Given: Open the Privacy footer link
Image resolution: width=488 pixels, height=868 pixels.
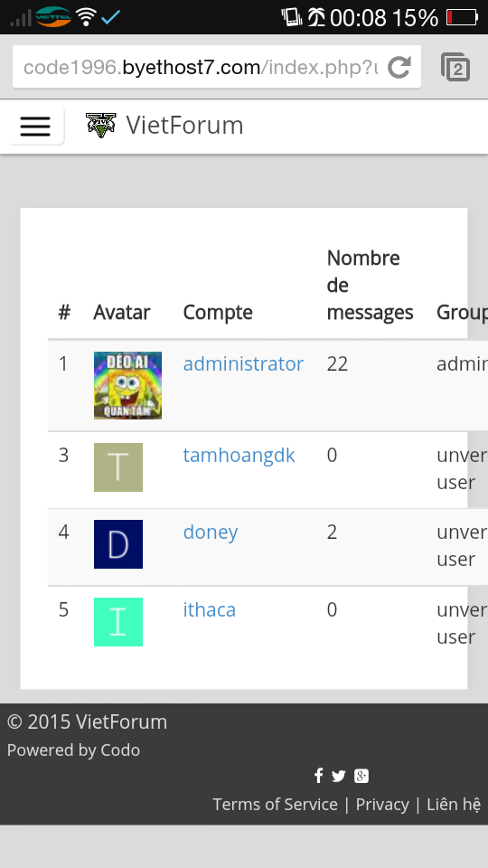Looking at the screenshot, I should [x=382, y=805].
